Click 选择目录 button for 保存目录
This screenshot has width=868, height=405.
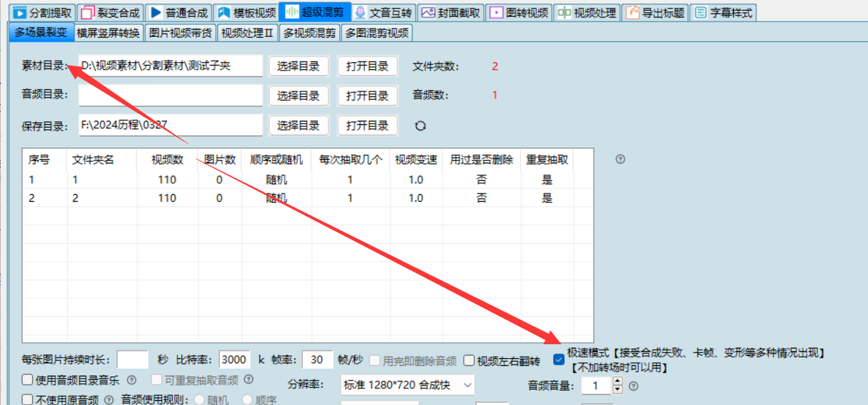(x=298, y=126)
